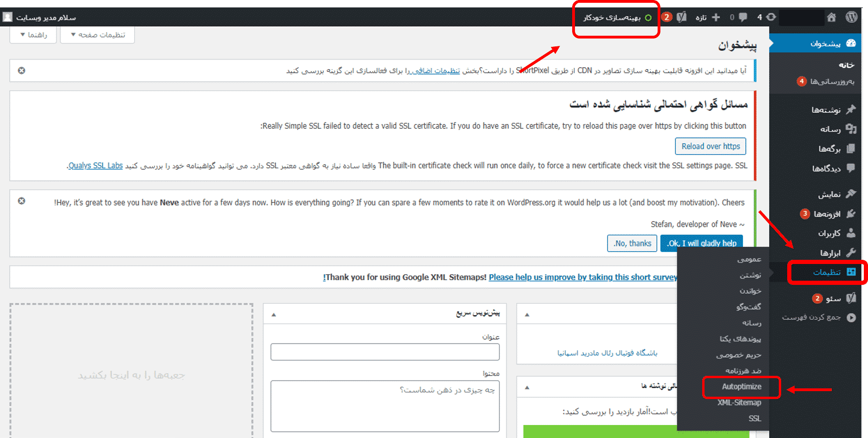
Task: Collapse the پیش‌نویس سریع widget with its arrow
Action: 274,315
